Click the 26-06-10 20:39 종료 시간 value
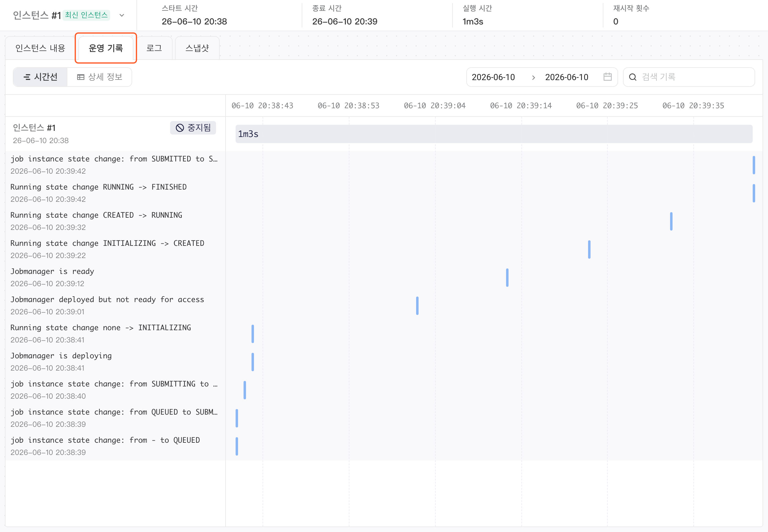This screenshot has height=532, width=768. [x=345, y=22]
